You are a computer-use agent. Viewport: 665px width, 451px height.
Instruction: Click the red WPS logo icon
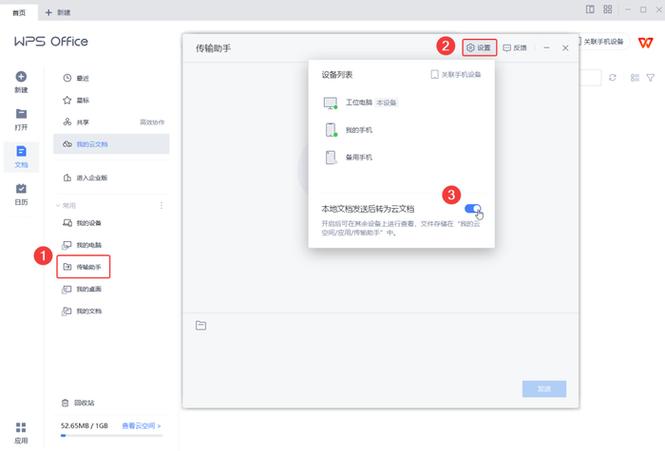point(645,42)
